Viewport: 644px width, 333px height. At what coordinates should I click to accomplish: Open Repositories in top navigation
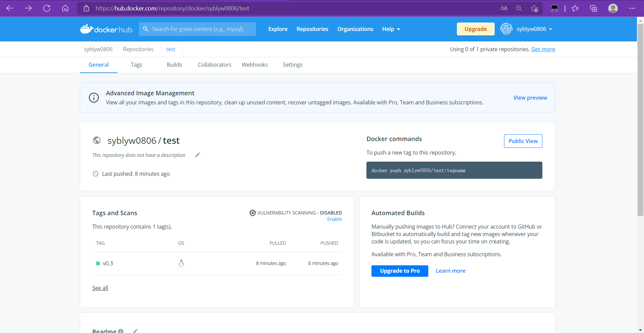[312, 29]
